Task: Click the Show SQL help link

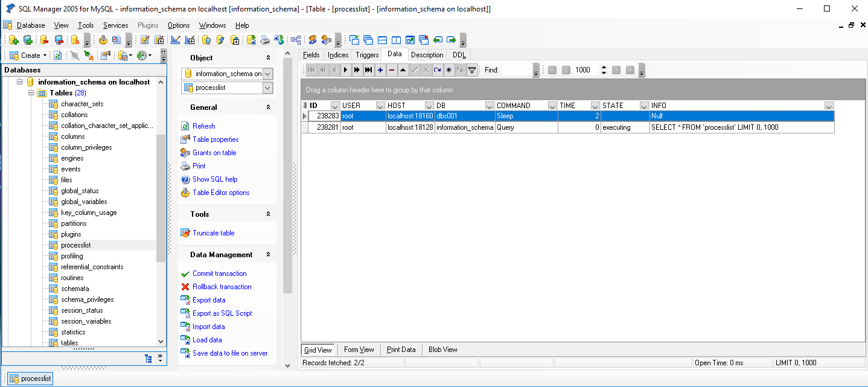Action: coord(215,179)
